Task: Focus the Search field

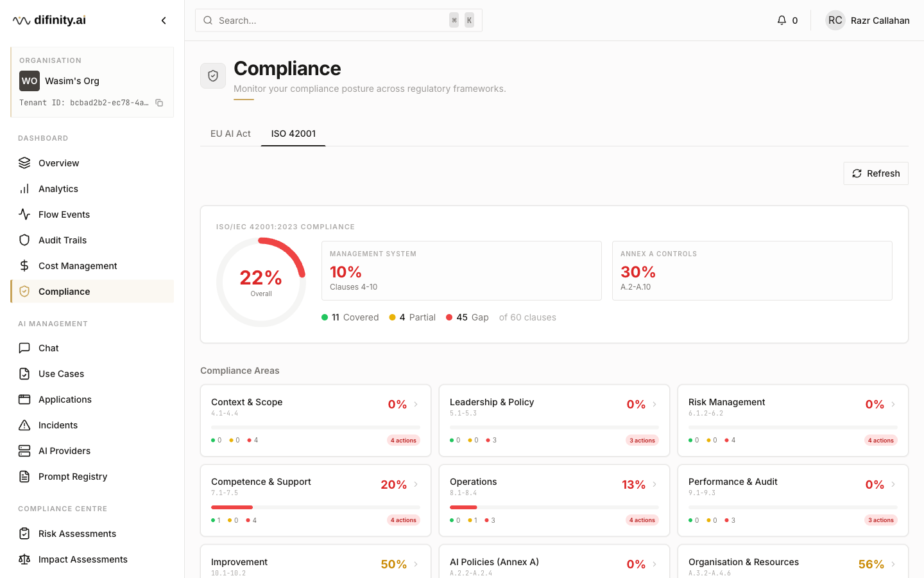Action: click(339, 21)
